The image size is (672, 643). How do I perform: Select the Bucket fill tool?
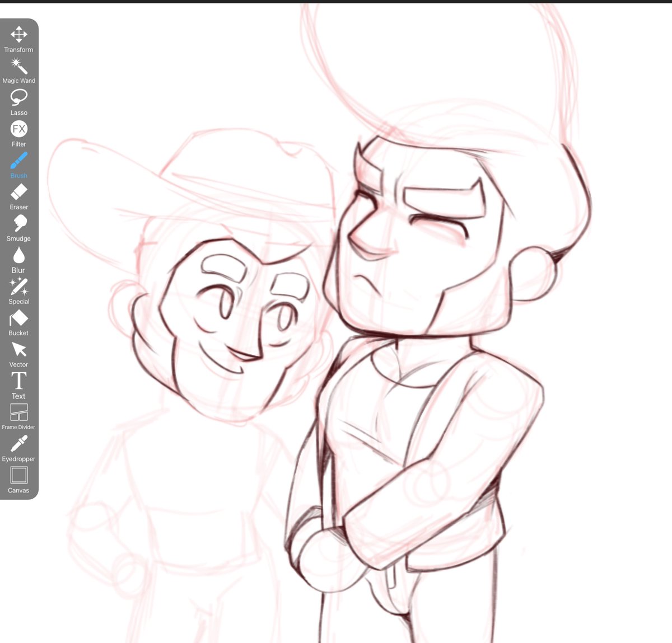pos(18,323)
